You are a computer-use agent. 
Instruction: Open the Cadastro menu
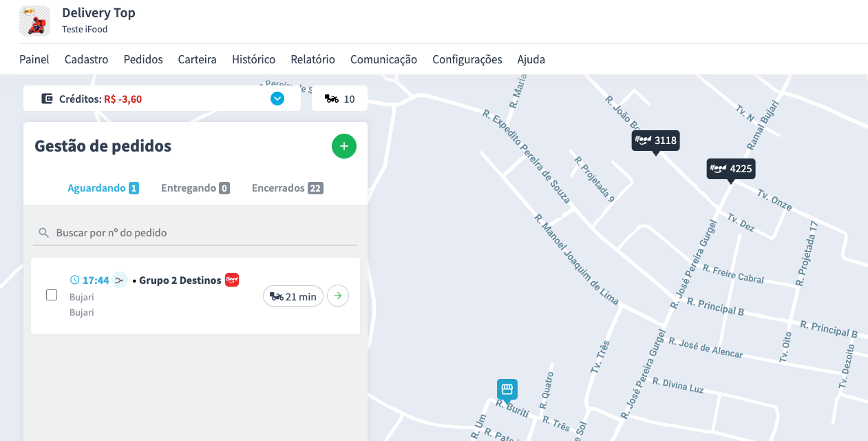pyautogui.click(x=86, y=59)
